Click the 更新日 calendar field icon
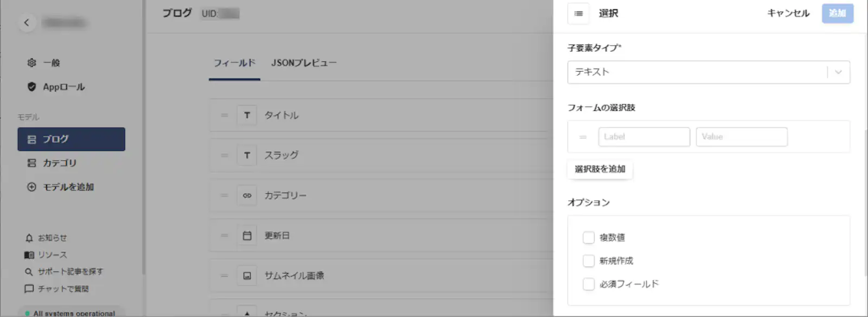This screenshot has width=868, height=317. point(247,236)
